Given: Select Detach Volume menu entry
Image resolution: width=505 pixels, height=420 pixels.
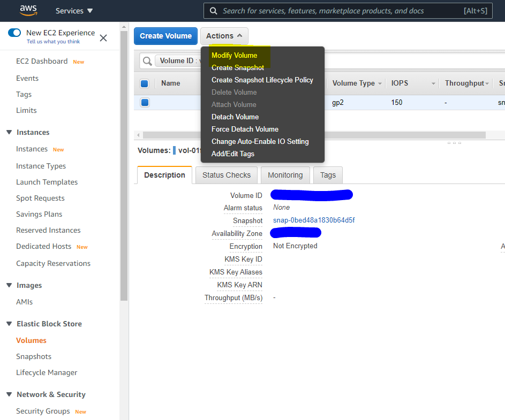Looking at the screenshot, I should (x=235, y=117).
